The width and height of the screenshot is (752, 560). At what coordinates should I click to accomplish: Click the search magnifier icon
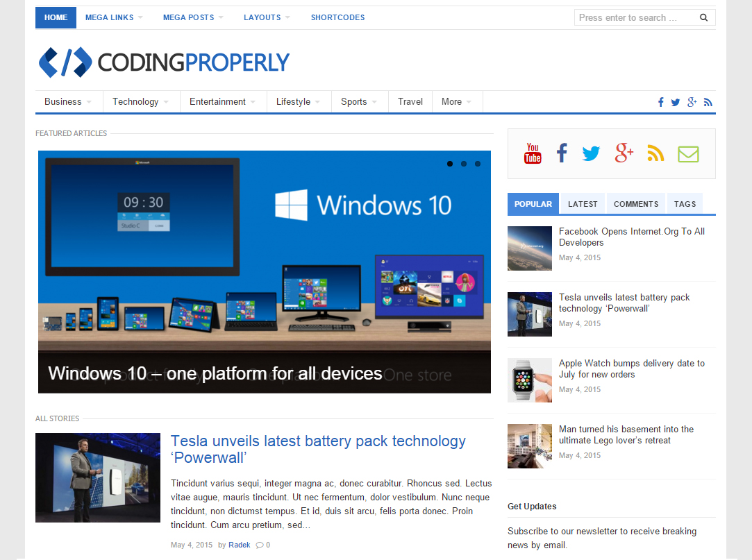tap(703, 18)
